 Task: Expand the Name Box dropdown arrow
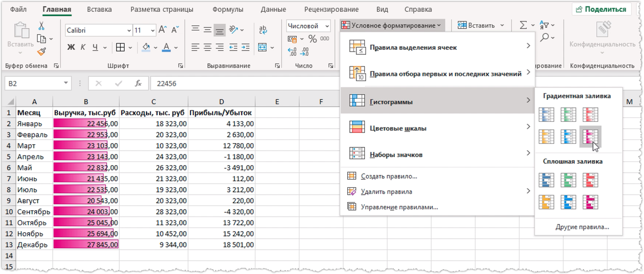pos(66,84)
